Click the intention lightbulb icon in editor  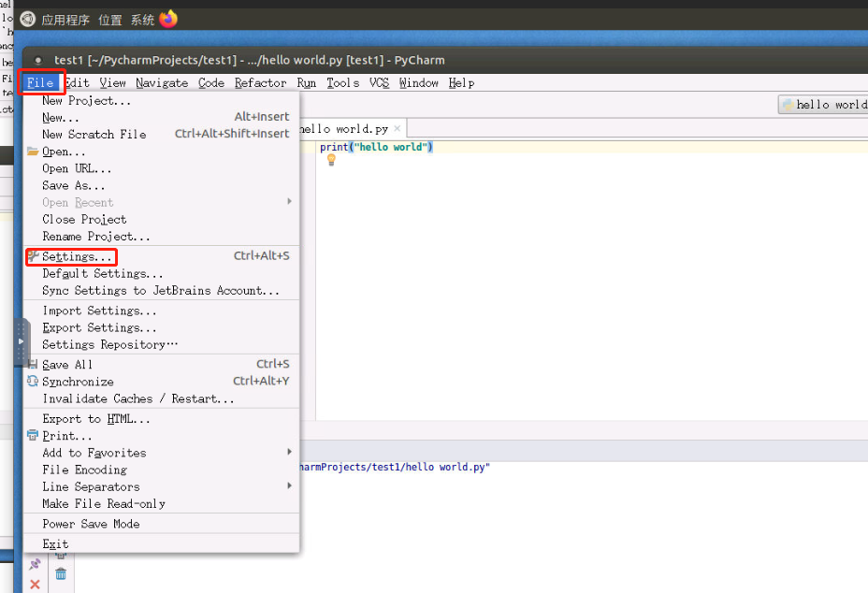pos(331,160)
